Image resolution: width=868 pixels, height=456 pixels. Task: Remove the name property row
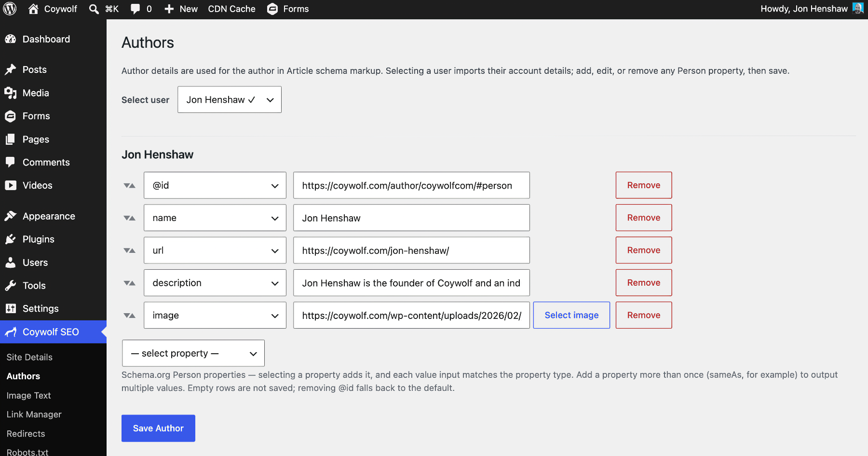(644, 218)
